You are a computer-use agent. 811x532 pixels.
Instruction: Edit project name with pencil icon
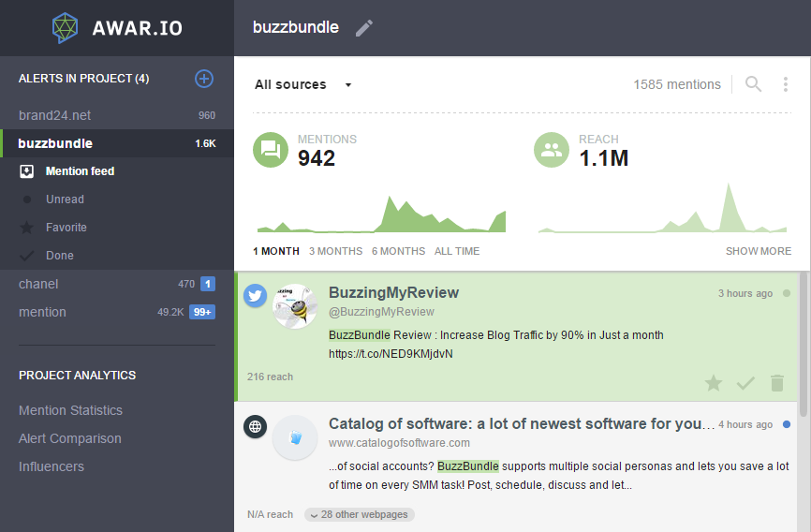(364, 28)
